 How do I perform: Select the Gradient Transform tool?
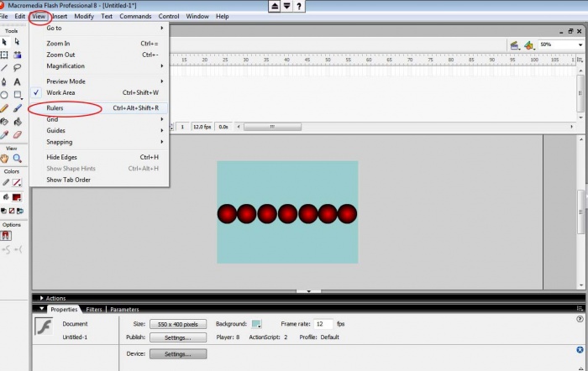click(18, 55)
